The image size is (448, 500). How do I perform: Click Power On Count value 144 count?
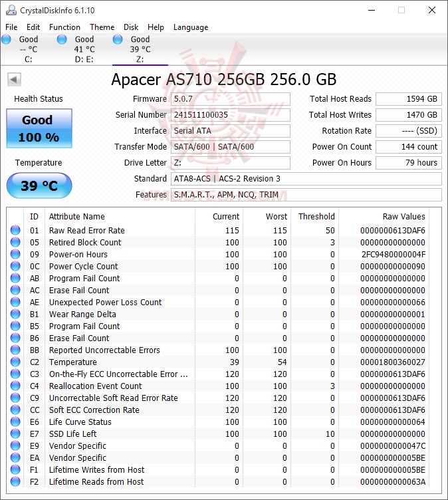409,147
